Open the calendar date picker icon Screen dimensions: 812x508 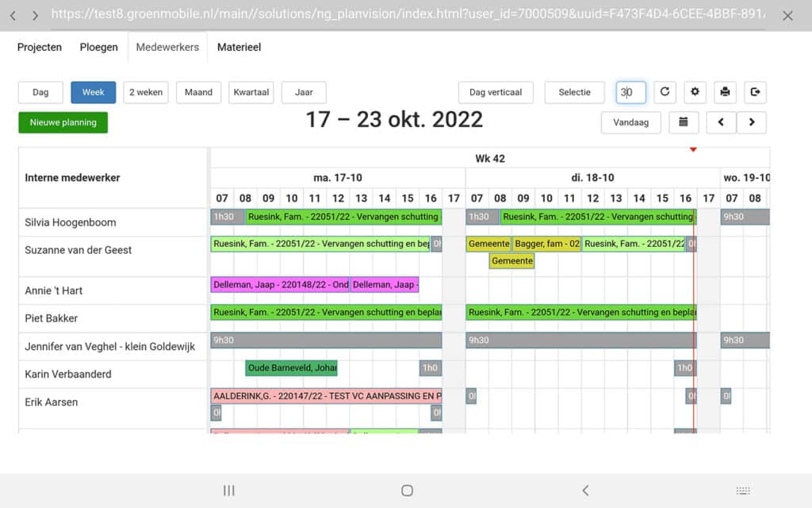[x=684, y=122]
